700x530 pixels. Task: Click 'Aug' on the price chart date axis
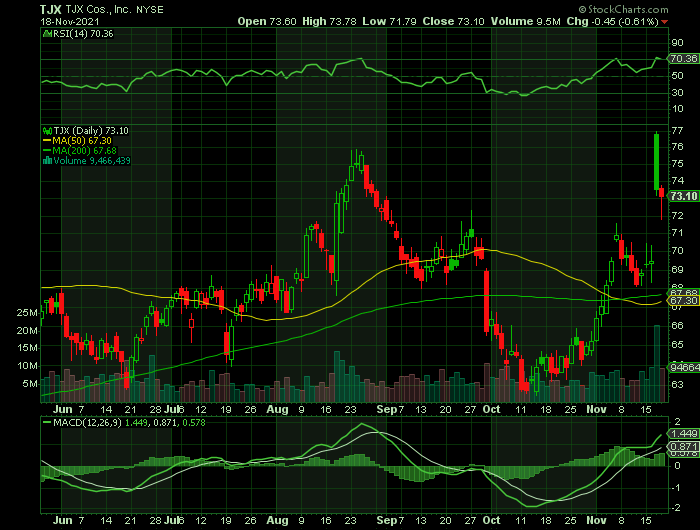pos(277,409)
